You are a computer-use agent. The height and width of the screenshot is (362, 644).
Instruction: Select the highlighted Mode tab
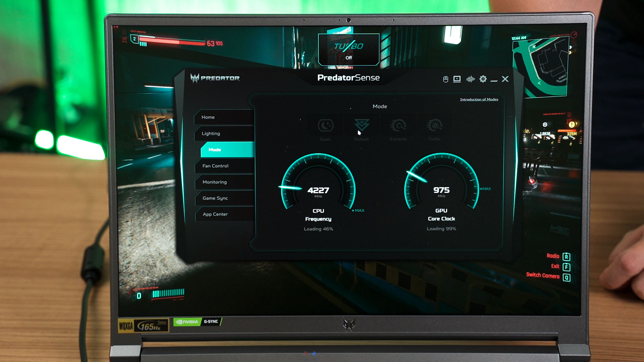click(x=227, y=149)
